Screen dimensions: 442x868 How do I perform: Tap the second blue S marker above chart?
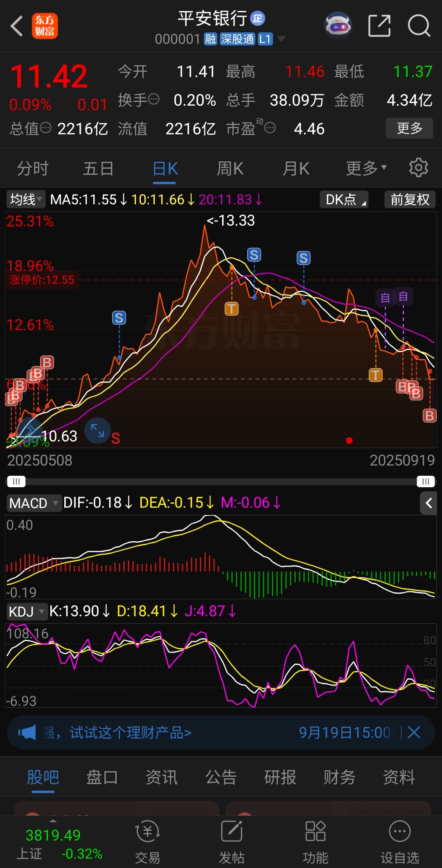[254, 255]
